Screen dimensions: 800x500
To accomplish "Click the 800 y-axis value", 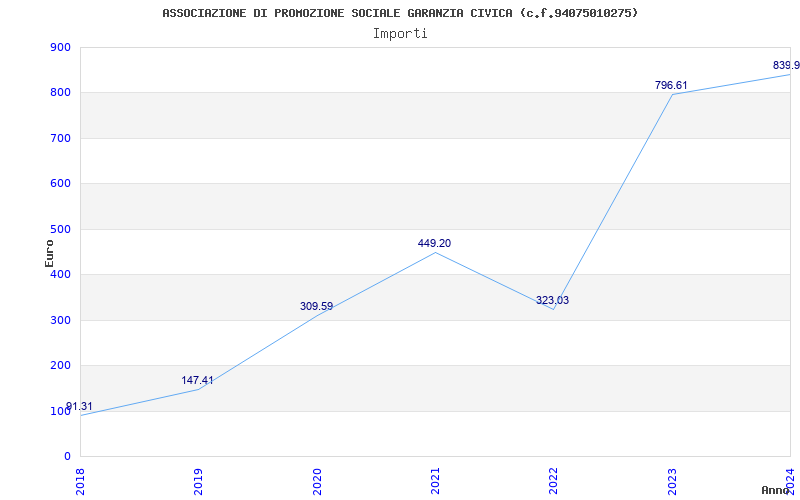I will tap(60, 93).
